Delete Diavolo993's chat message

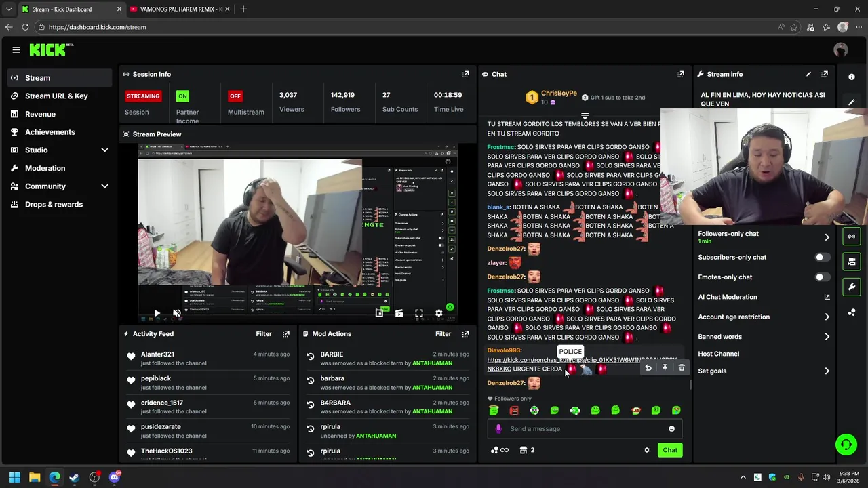[682, 368]
